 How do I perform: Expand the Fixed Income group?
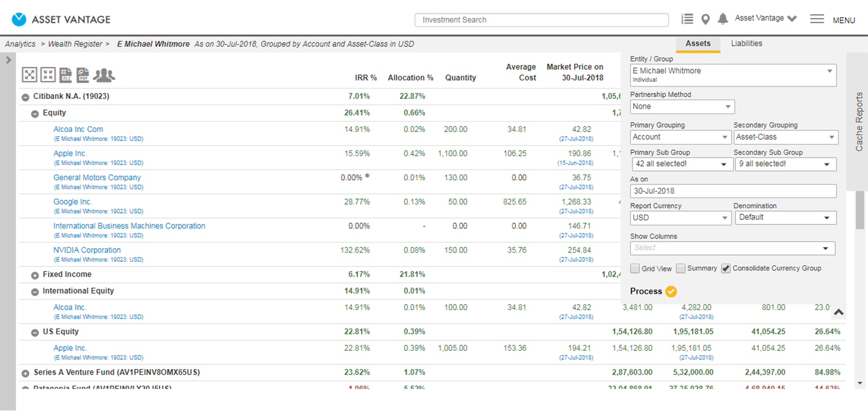35,275
